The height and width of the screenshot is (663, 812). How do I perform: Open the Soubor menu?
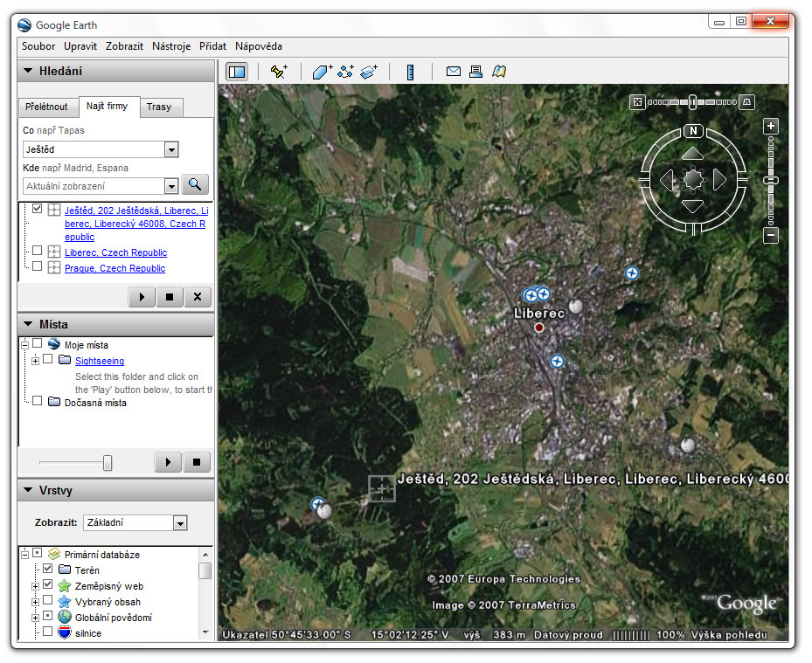[38, 46]
